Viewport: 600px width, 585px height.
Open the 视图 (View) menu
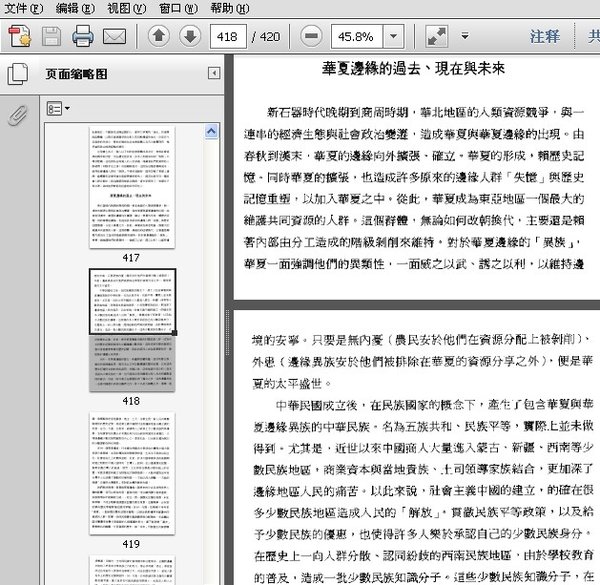click(127, 8)
